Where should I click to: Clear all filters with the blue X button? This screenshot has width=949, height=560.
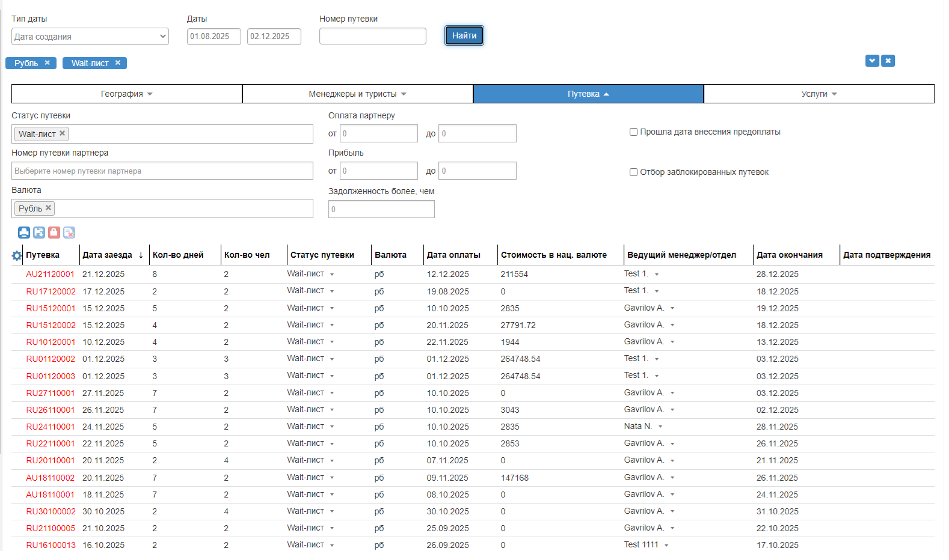pos(888,61)
